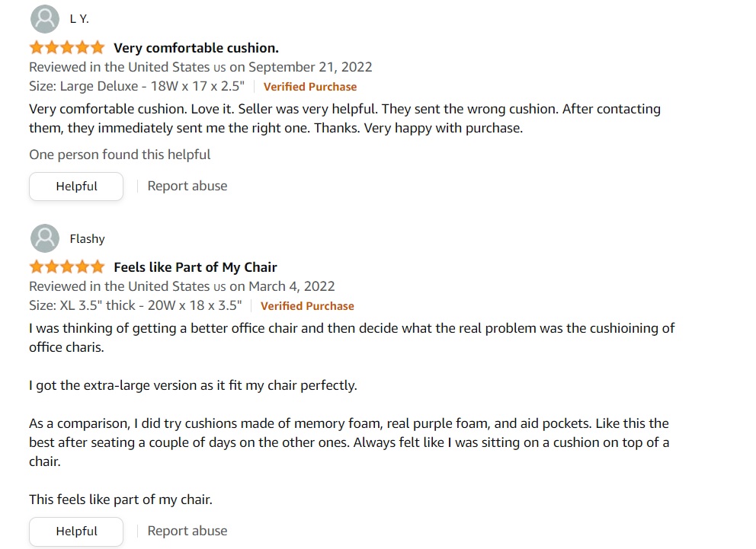
Task: Mark Flashy's review as Helpful
Action: [x=76, y=531]
